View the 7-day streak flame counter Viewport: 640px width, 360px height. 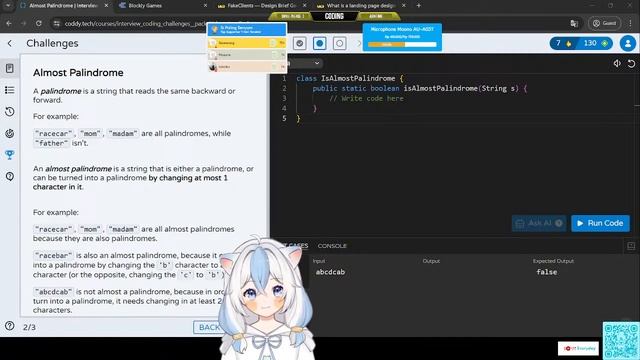point(564,43)
